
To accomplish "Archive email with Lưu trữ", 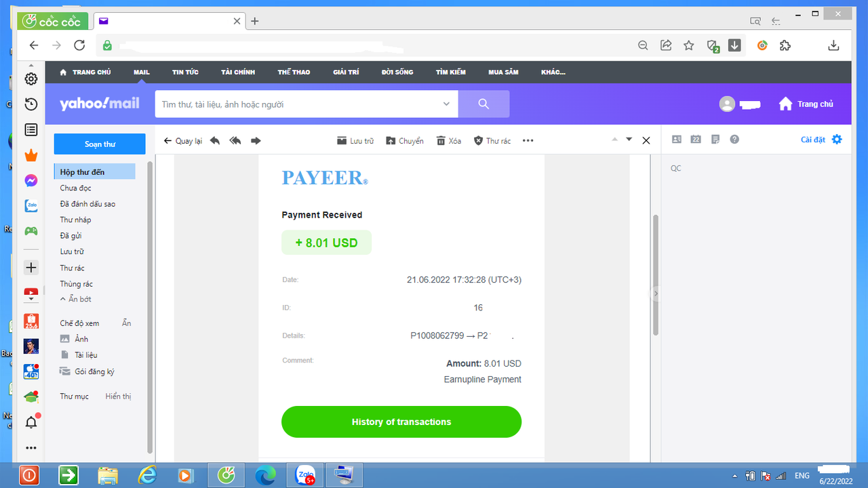I will (x=355, y=140).
